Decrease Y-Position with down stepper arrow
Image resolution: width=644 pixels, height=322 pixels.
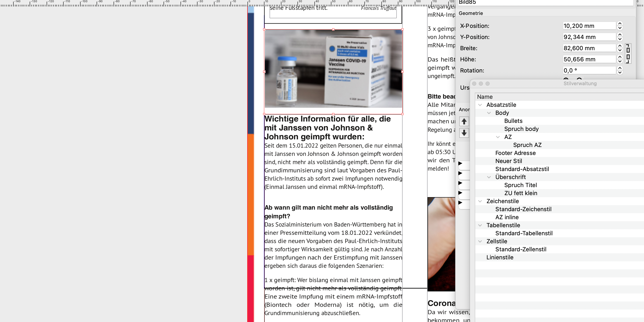(620, 39)
